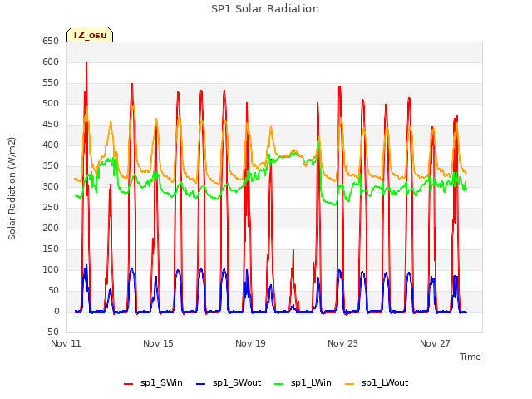This screenshot has width=532, height=399.
Task: Click the 400 y-axis tick label
Action: click(x=51, y=145)
